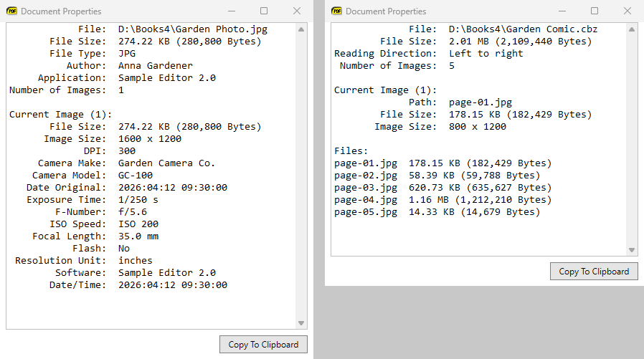Maximize the Garden Comic properties window
The width and height of the screenshot is (644, 359).
(595, 11)
